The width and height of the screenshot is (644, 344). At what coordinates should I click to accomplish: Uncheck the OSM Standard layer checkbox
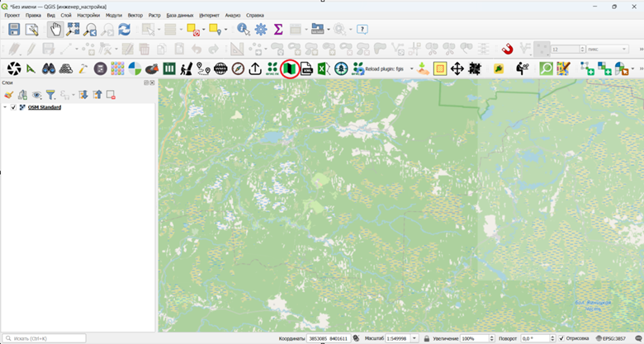[x=13, y=107]
